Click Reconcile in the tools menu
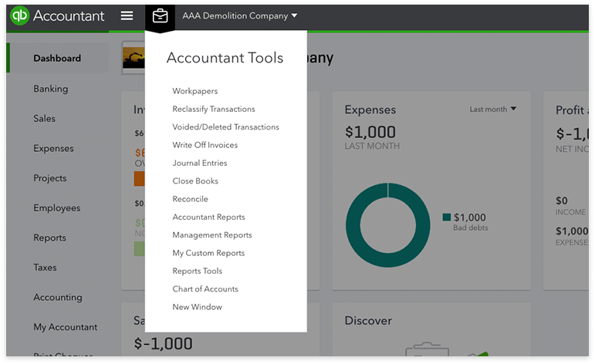 (x=190, y=199)
